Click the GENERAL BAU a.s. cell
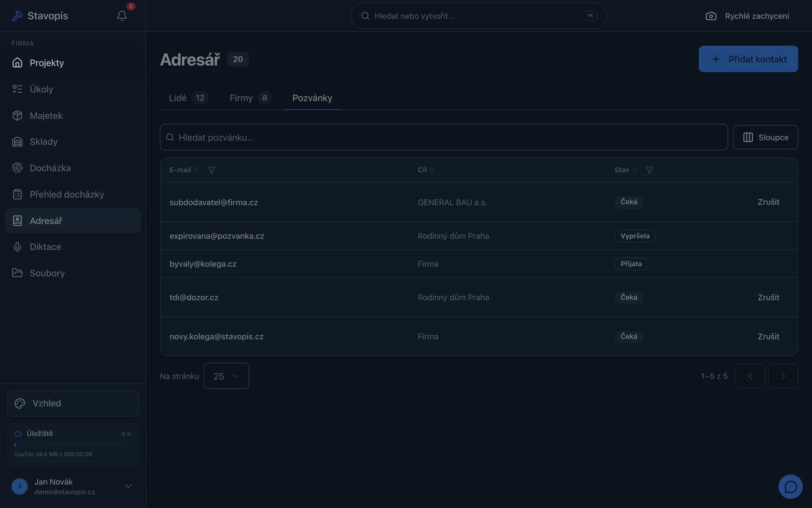 [x=452, y=202]
